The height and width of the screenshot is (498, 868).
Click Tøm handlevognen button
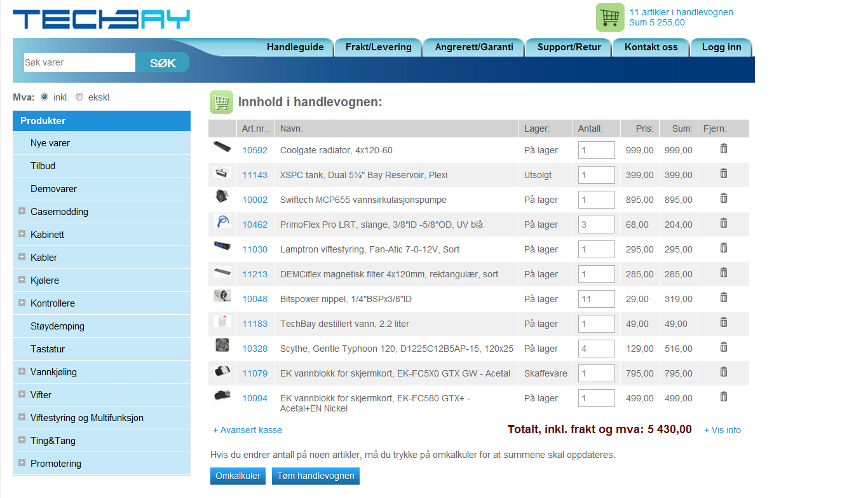coord(316,476)
